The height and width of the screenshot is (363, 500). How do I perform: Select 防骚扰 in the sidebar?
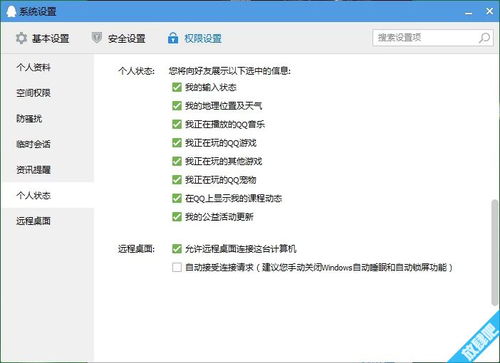[x=48, y=119]
